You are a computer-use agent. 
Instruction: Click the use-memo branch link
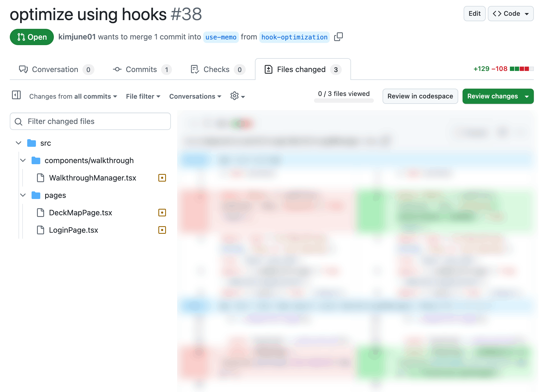pos(221,37)
